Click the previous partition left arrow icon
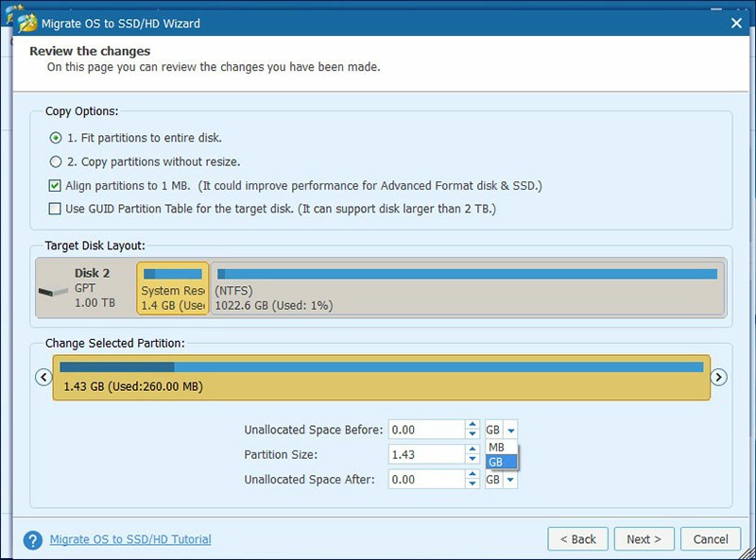 tap(43, 377)
